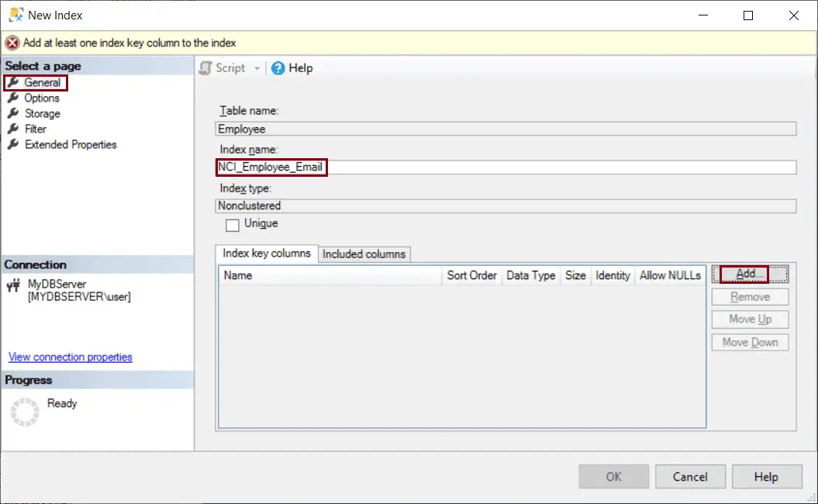Click the Filter page wrench icon
This screenshot has height=504, width=818.
tap(13, 129)
